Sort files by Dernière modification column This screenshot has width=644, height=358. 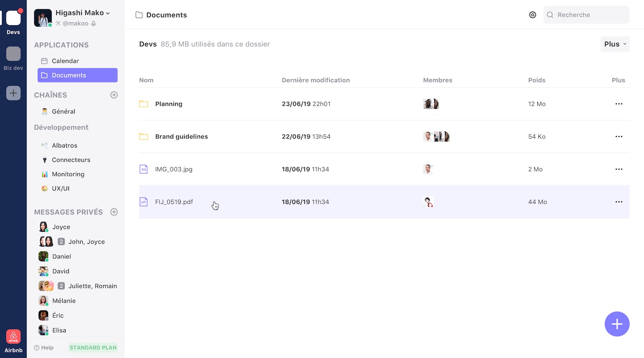coord(316,80)
